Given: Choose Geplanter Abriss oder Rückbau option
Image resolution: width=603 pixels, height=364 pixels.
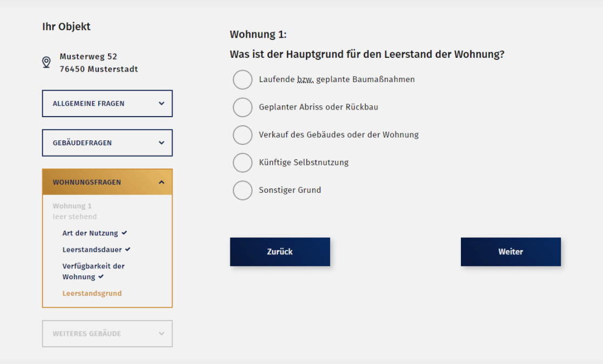Looking at the screenshot, I should pyautogui.click(x=243, y=107).
